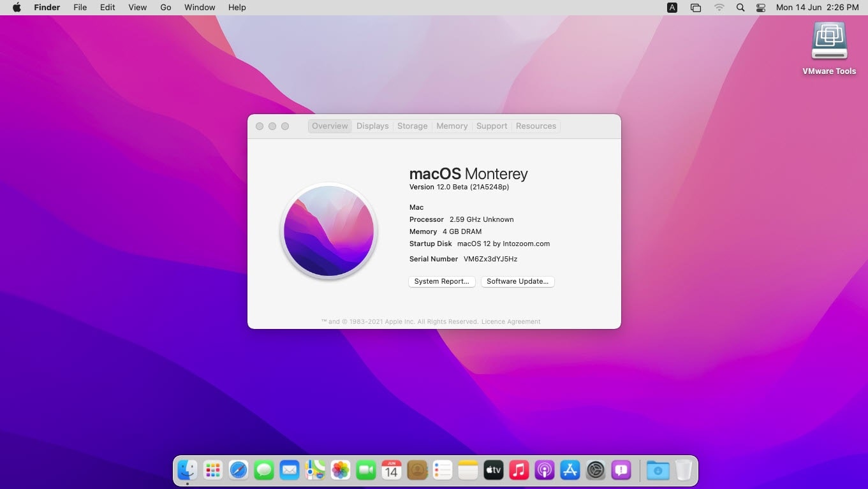Show the Wi-Fi status menu
The height and width of the screenshot is (489, 868).
pos(719,8)
